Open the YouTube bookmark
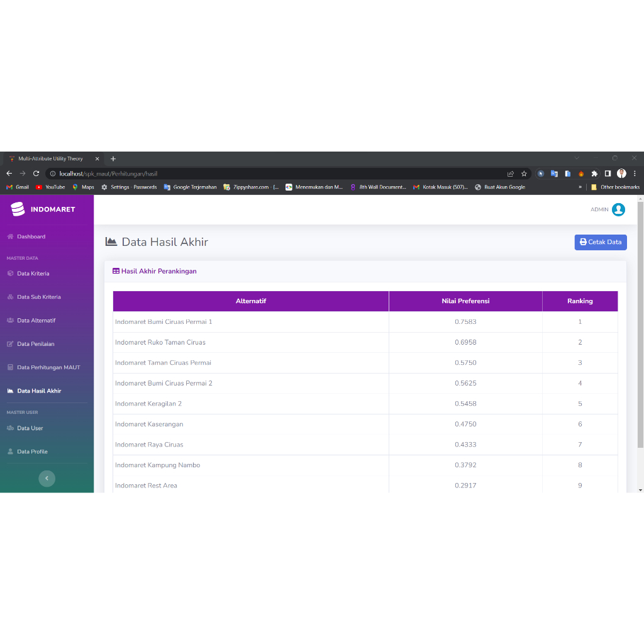644x644 pixels. coord(50,187)
